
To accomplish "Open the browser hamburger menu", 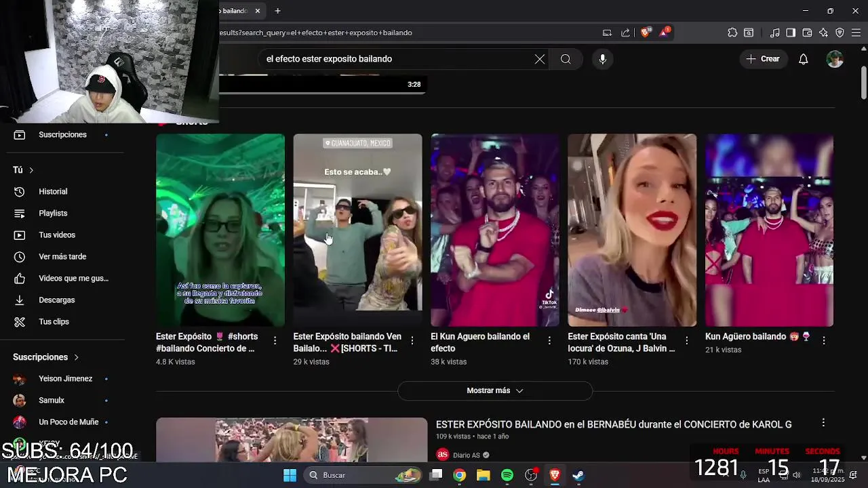I will pyautogui.click(x=856, y=33).
